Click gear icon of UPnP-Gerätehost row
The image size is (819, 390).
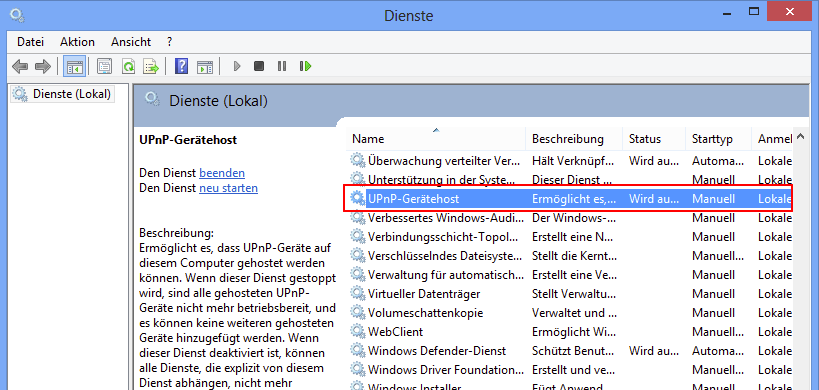[x=358, y=198]
